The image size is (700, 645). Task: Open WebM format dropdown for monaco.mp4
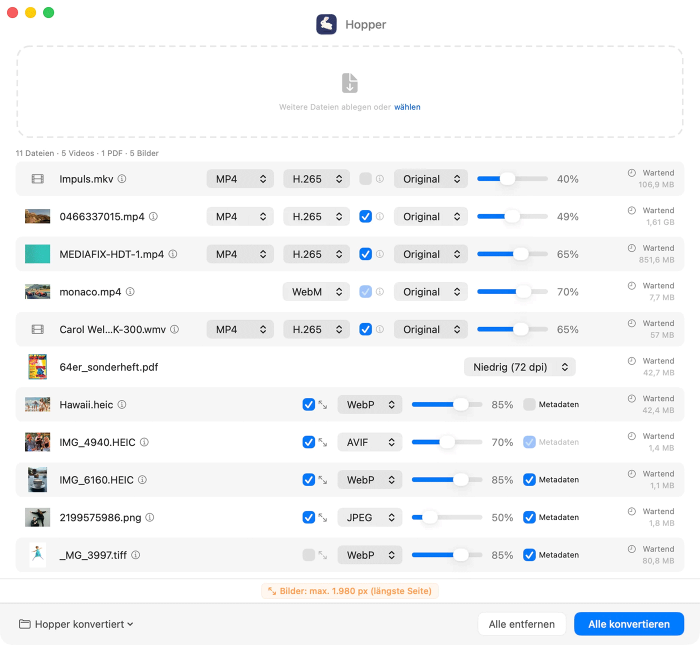(317, 291)
